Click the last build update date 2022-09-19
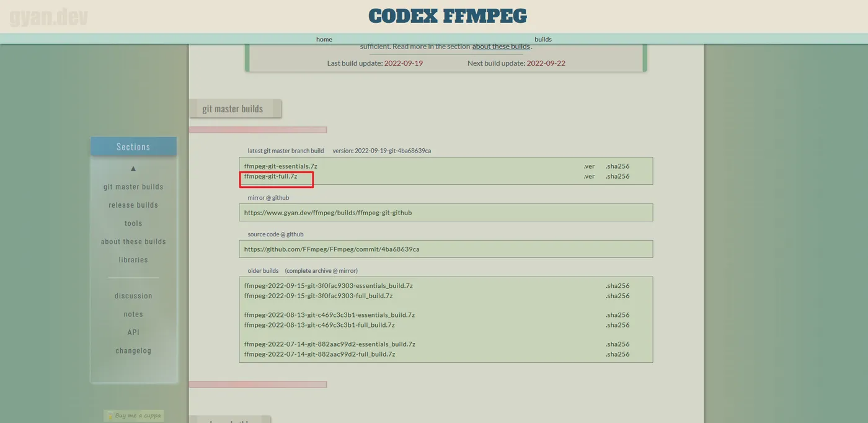The height and width of the screenshot is (423, 868). pyautogui.click(x=404, y=63)
